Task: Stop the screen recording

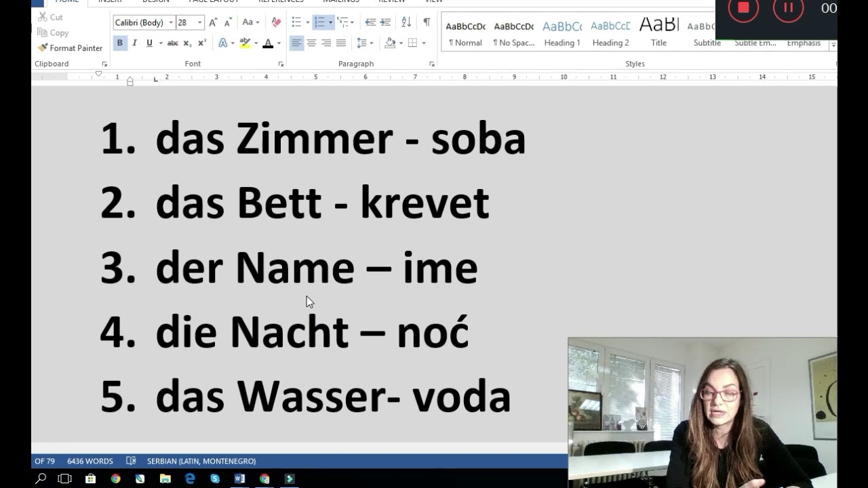Action: tap(743, 7)
